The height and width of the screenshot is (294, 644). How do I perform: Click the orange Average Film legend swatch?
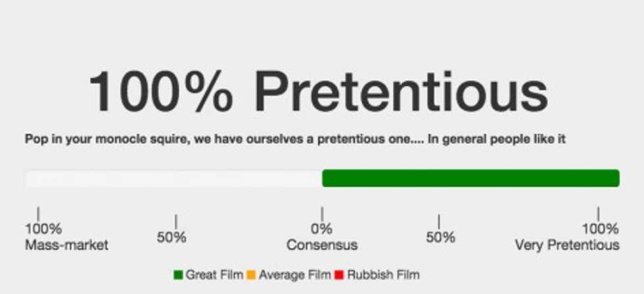coord(250,275)
